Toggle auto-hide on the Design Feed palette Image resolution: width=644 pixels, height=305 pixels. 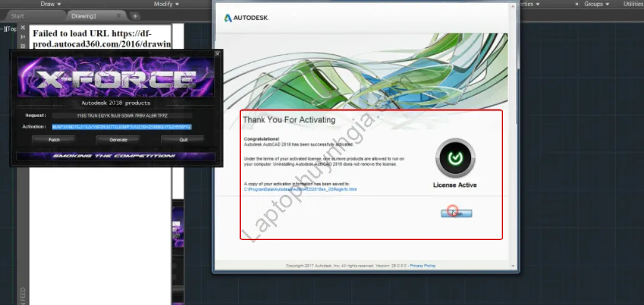point(23,36)
